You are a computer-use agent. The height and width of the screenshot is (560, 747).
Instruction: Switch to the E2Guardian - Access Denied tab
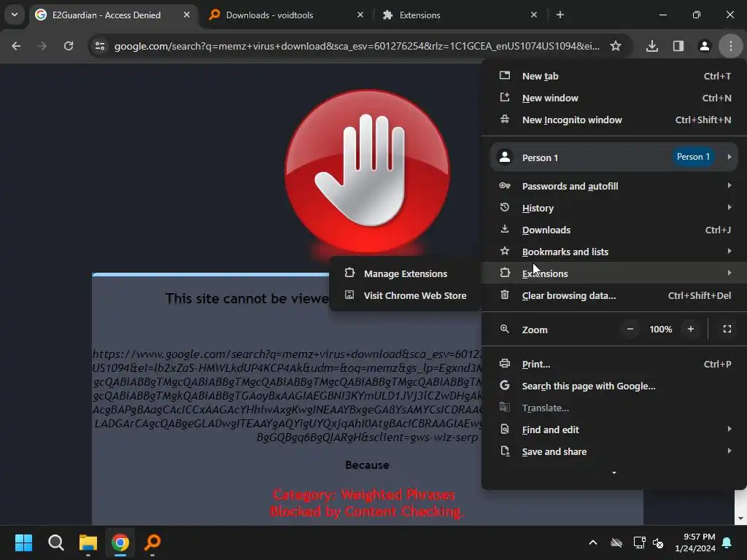(x=115, y=15)
